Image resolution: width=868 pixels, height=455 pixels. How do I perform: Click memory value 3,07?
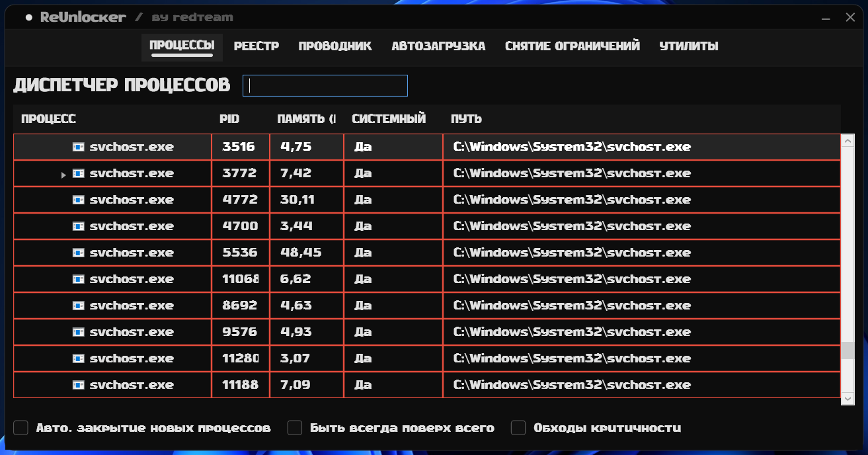[x=296, y=358]
